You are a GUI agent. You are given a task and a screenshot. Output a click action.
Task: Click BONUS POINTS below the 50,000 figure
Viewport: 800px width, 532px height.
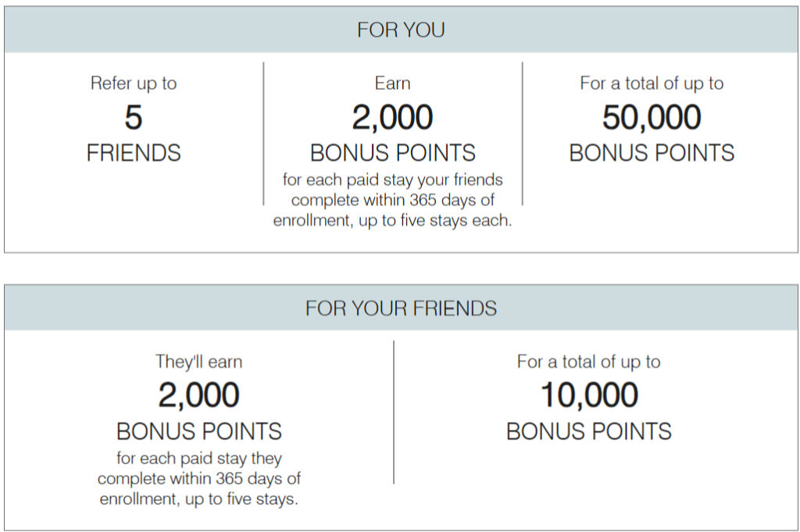(652, 152)
